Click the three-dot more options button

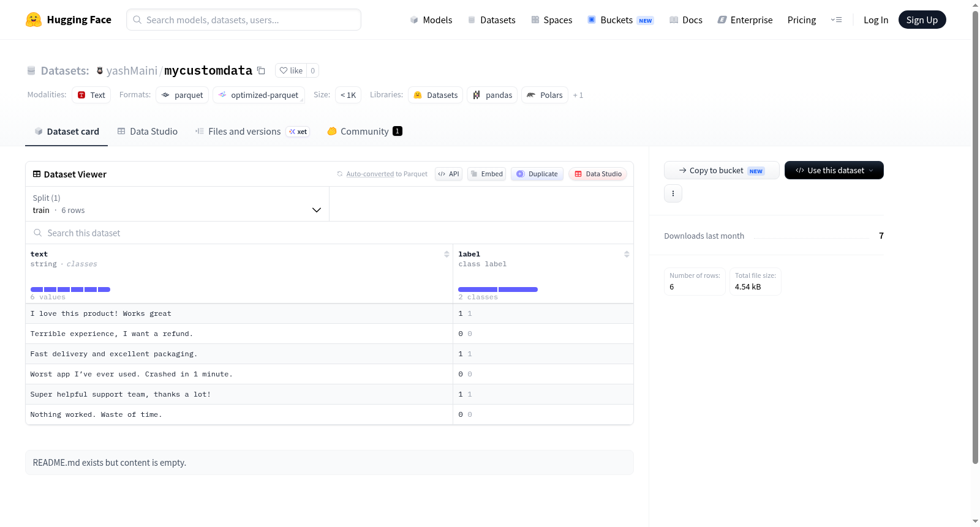click(673, 193)
